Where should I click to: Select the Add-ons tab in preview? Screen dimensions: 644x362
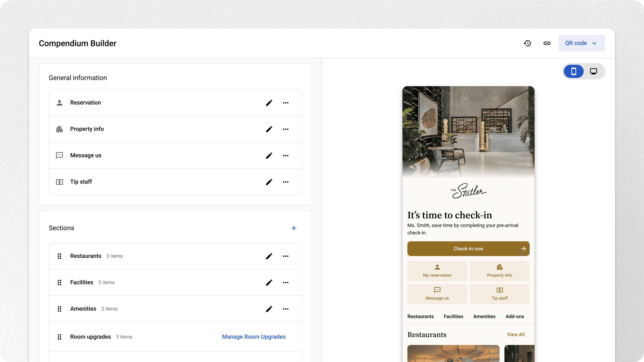[x=514, y=316]
